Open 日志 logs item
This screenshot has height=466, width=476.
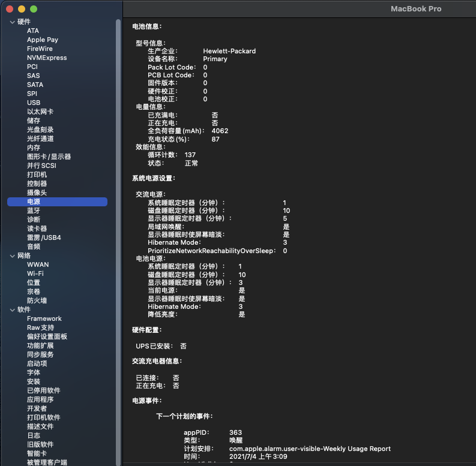(x=34, y=435)
